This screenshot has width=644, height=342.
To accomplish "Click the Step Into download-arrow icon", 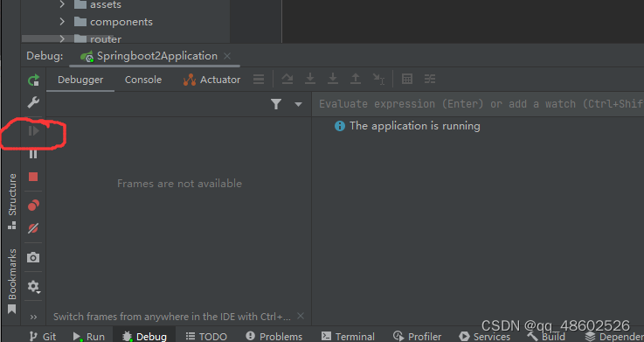I will [310, 79].
